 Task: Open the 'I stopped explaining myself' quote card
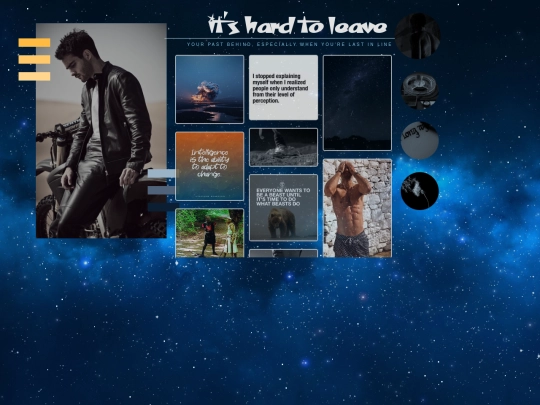[x=283, y=87]
